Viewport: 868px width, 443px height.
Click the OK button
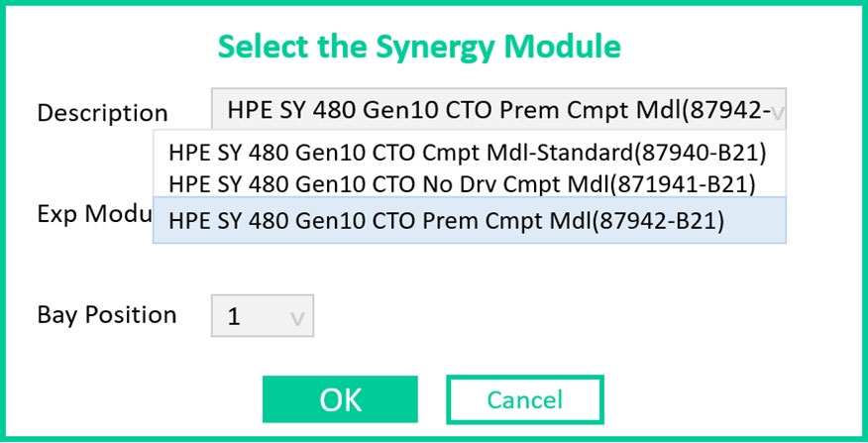coord(340,399)
